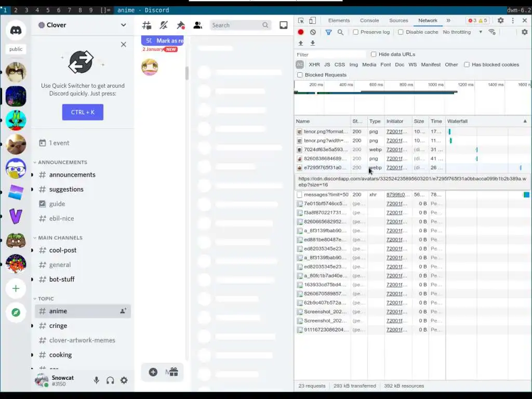
Task: Explore public servers compass icon
Action: [16, 312]
